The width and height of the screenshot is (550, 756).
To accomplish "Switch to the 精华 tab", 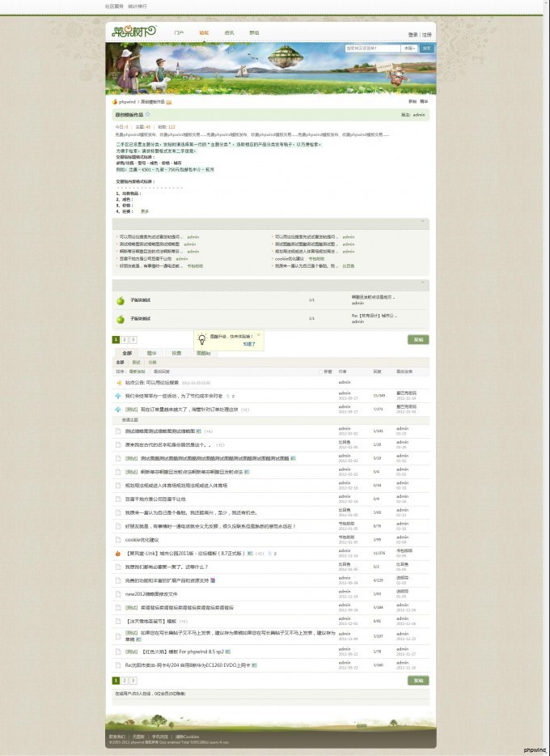I will 151,353.
